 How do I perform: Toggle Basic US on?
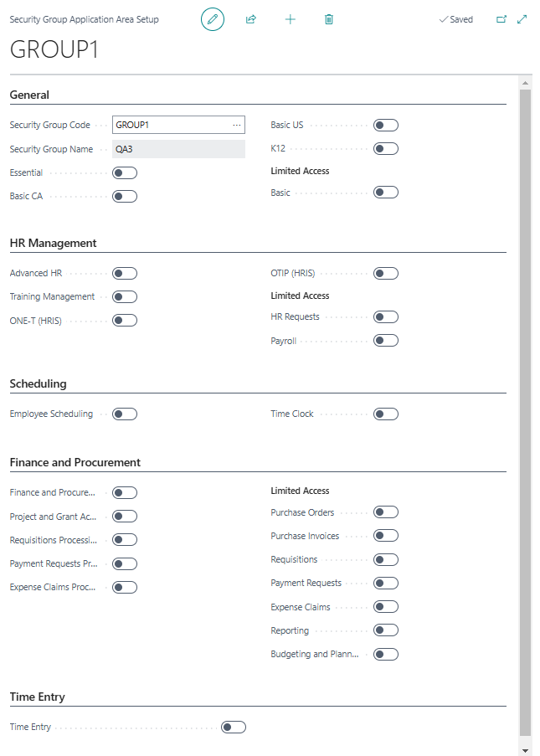[x=386, y=124]
